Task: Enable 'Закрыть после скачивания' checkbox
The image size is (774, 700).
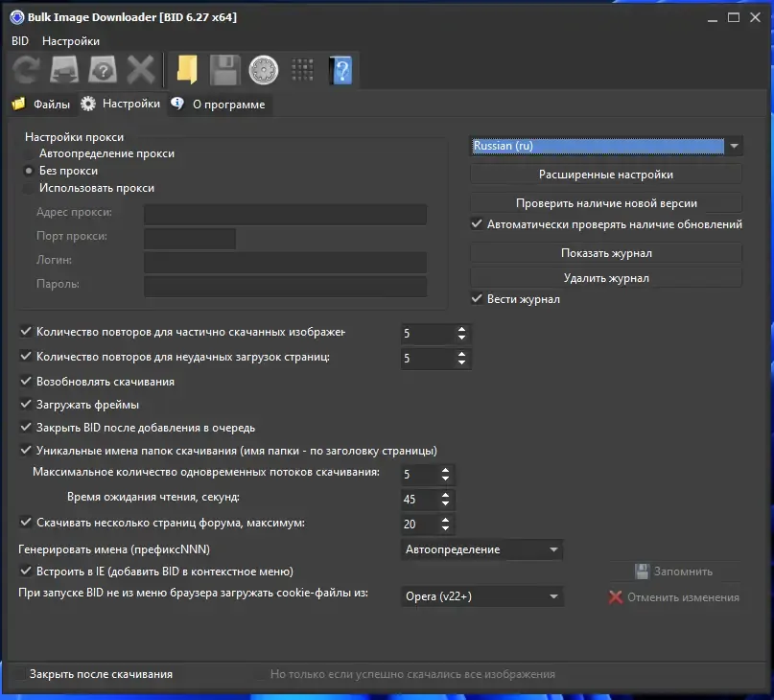Action: 20,674
